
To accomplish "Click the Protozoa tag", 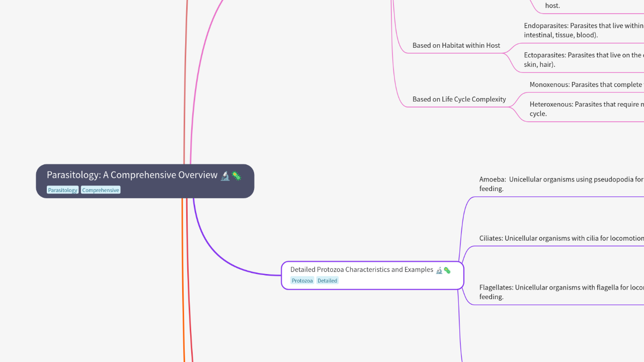I will pyautogui.click(x=302, y=281).
